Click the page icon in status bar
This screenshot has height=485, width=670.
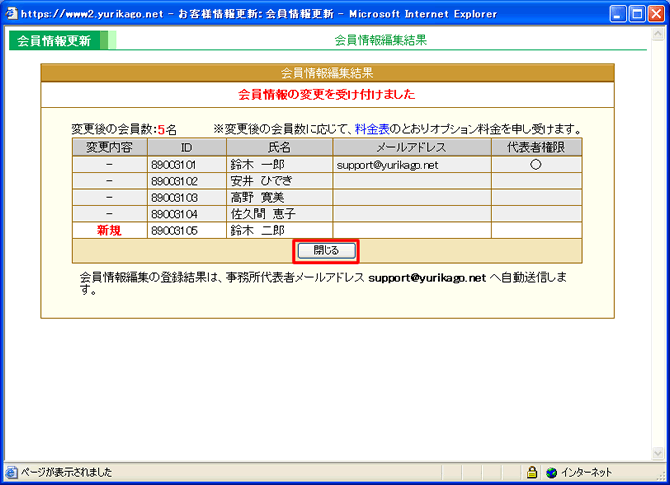pyautogui.click(x=11, y=472)
